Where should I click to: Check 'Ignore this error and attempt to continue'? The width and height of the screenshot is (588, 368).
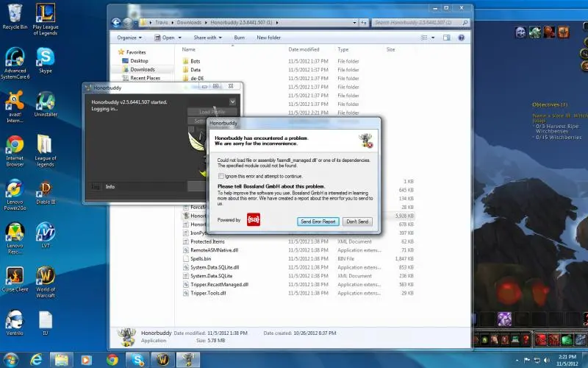pyautogui.click(x=221, y=176)
